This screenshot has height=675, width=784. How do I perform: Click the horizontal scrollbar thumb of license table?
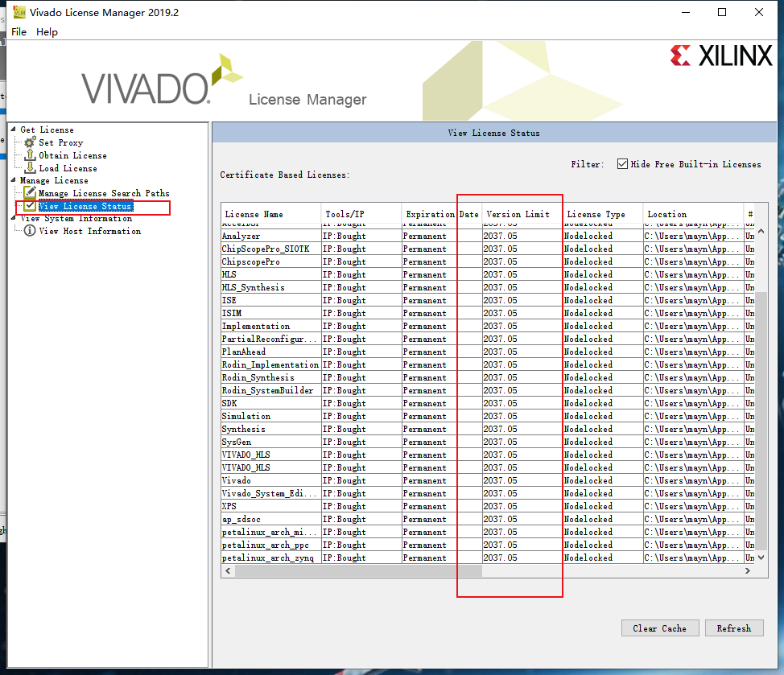click(358, 570)
